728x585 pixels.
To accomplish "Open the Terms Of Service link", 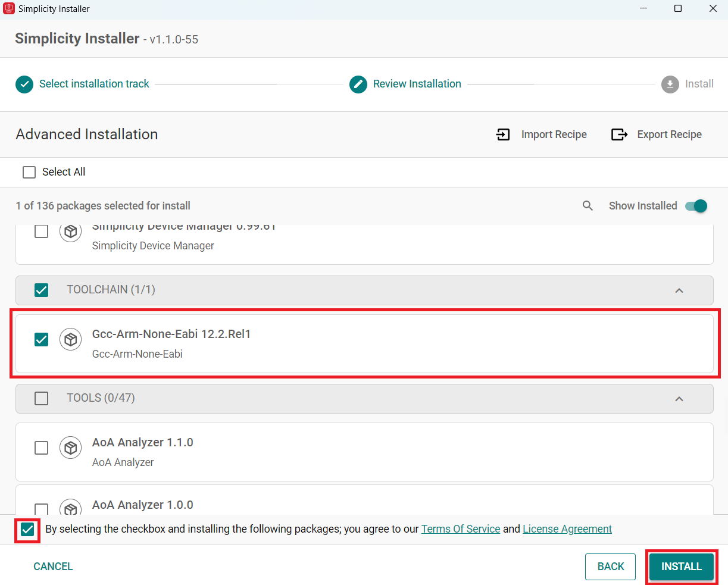I will [x=461, y=528].
